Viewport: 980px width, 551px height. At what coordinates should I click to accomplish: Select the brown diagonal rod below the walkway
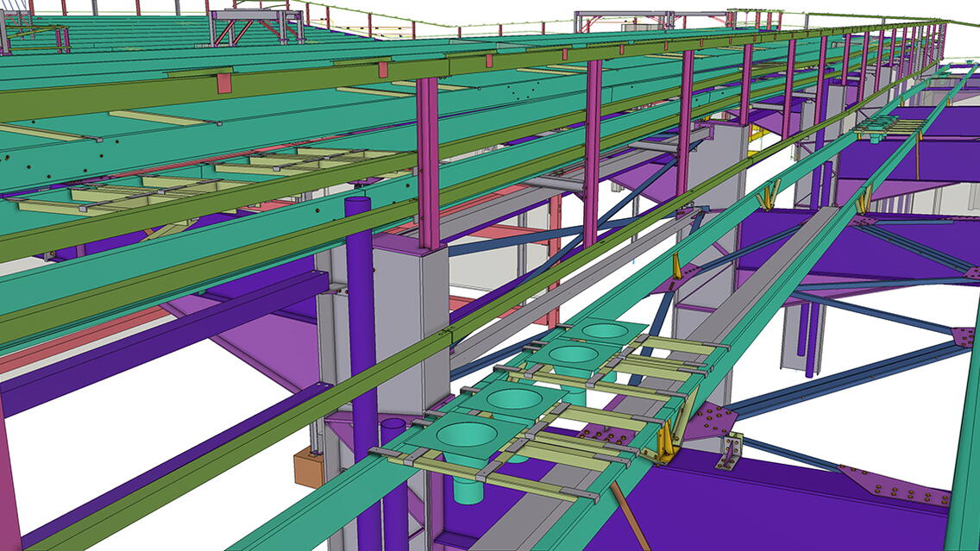click(x=630, y=517)
